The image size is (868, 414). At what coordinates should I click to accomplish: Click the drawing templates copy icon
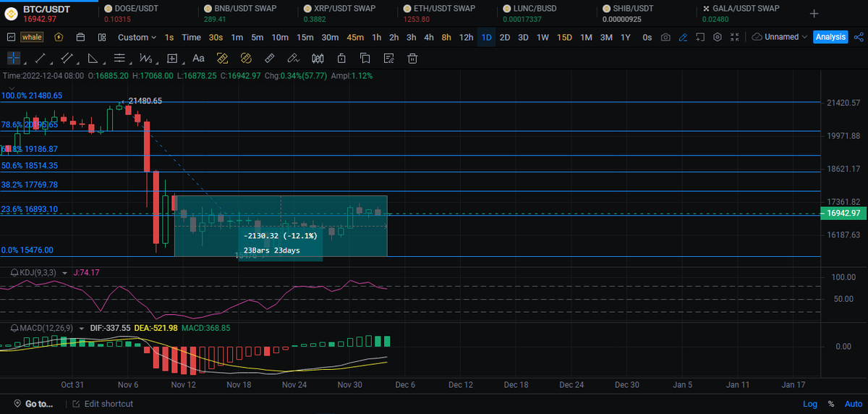(365, 58)
